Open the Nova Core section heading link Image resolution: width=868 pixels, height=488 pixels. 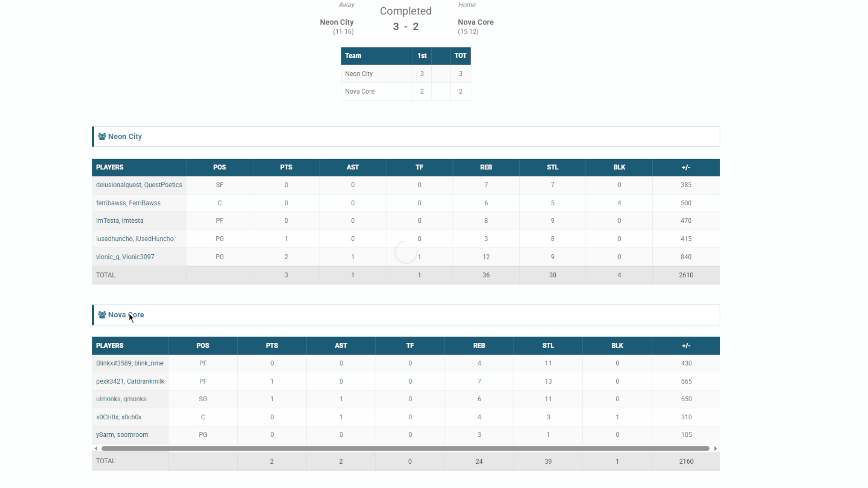126,315
